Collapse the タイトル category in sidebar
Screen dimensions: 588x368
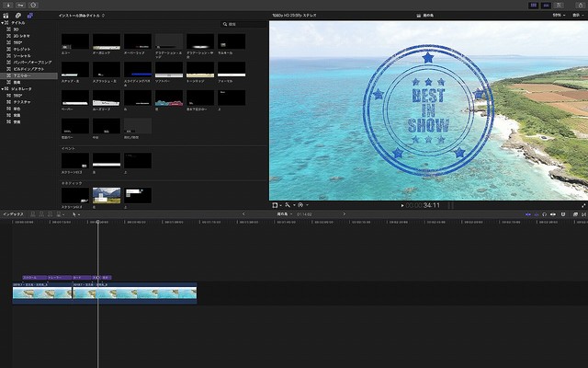4,22
